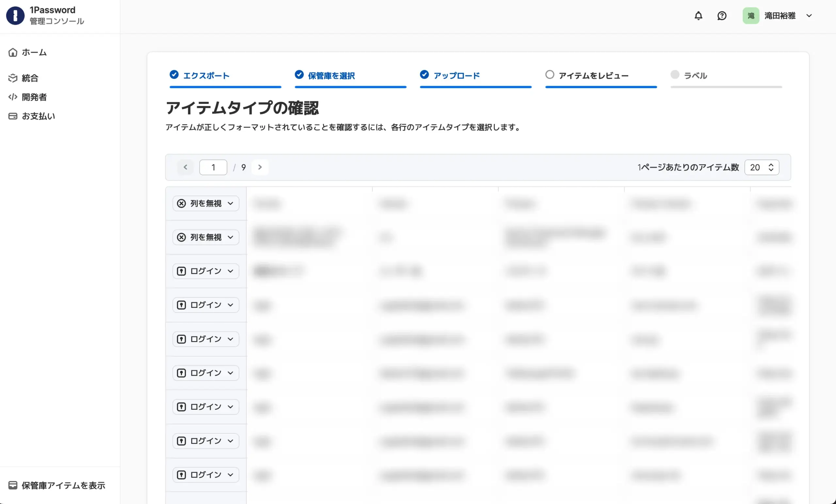
Task: Click the lock icon in first ログイン selector
Action: tap(182, 271)
